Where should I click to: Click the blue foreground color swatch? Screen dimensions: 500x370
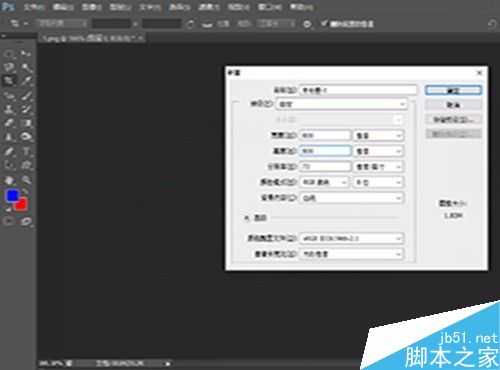click(x=12, y=196)
